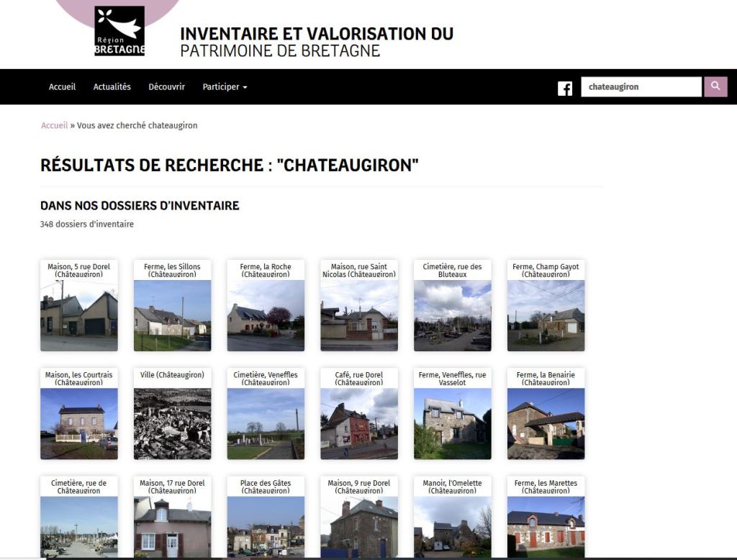737x560 pixels.
Task: View the Ville (Châteaugiron) aerial photo
Action: (x=172, y=423)
